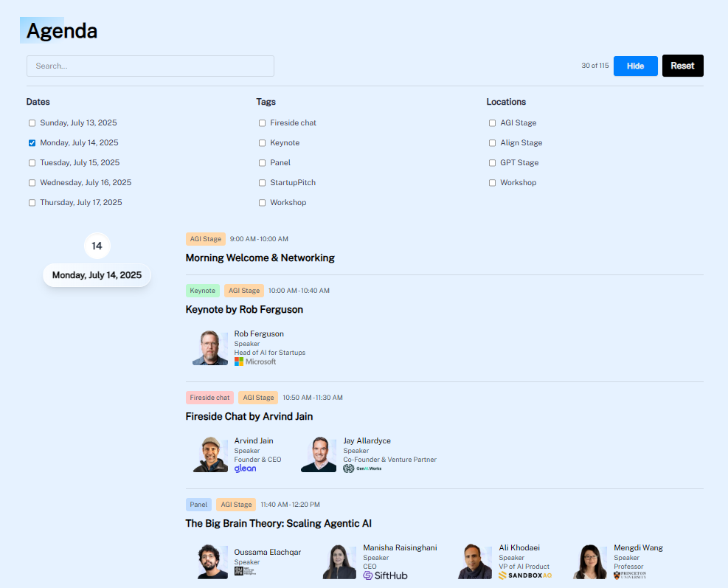Click Arvind Jain's speaker photo
The width and height of the screenshot is (728, 588).
[210, 454]
